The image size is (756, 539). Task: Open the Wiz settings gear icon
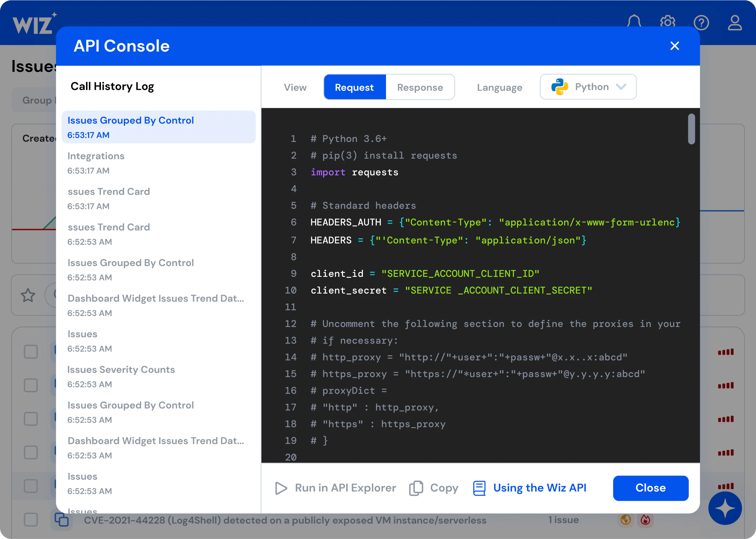[x=668, y=23]
